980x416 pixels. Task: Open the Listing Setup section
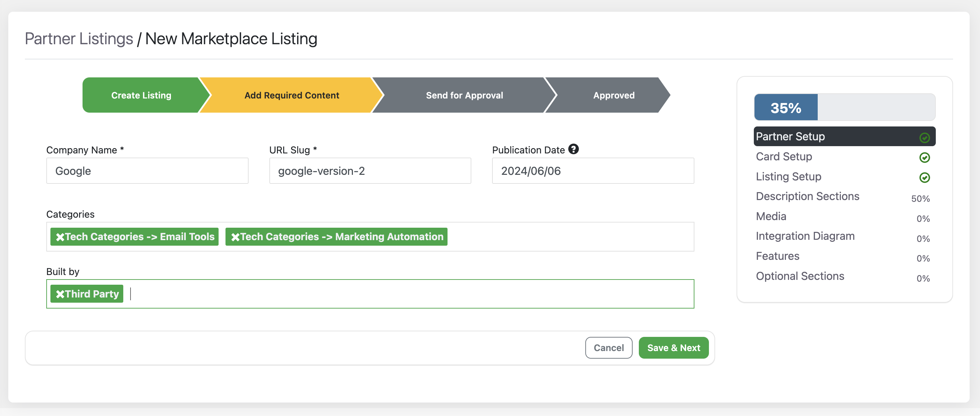[844, 177]
